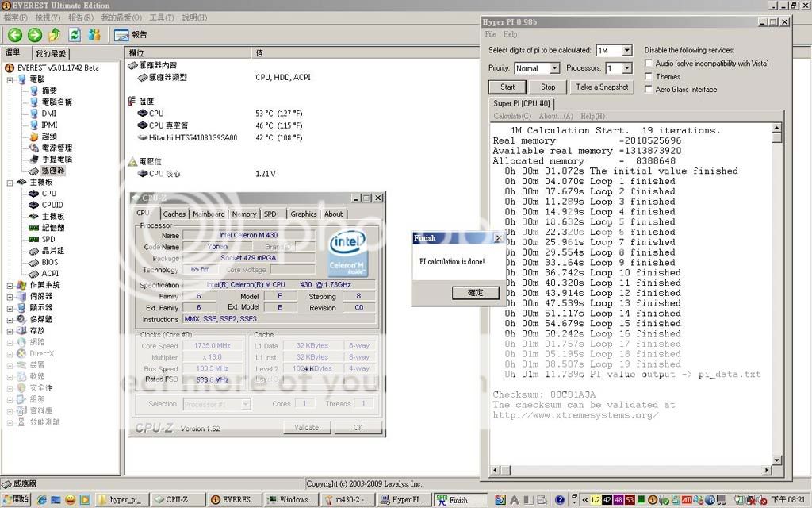Expand the 顯示器 tree node
The image size is (812, 508).
coord(10,309)
